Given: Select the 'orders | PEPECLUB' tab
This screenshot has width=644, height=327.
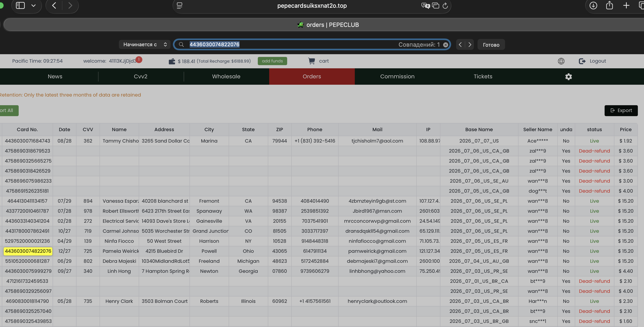Looking at the screenshot, I should [x=327, y=25].
